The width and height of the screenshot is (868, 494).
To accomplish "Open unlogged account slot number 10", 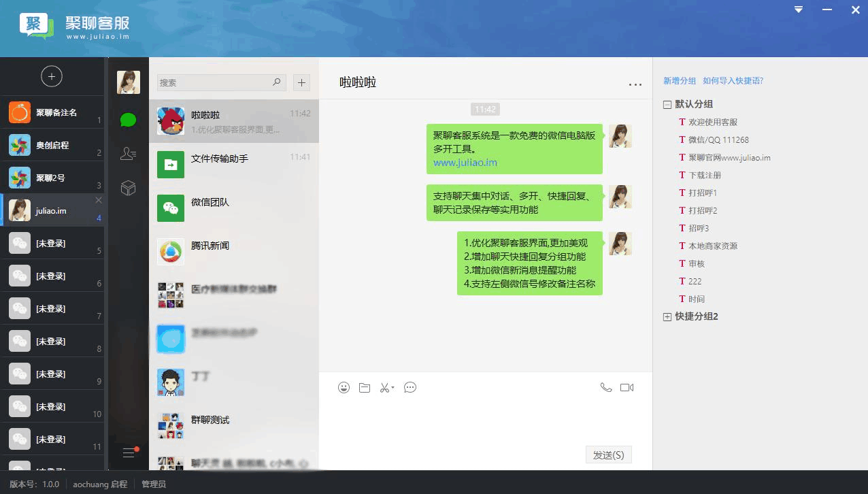I will 52,406.
